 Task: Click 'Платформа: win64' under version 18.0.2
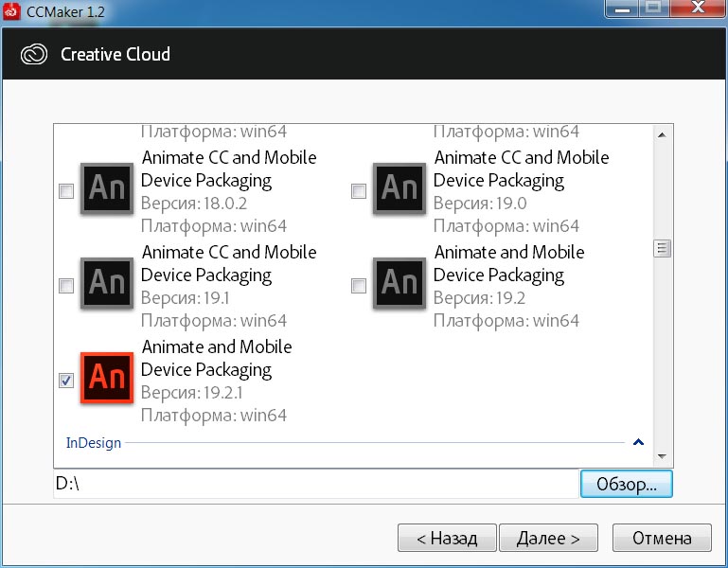214,226
